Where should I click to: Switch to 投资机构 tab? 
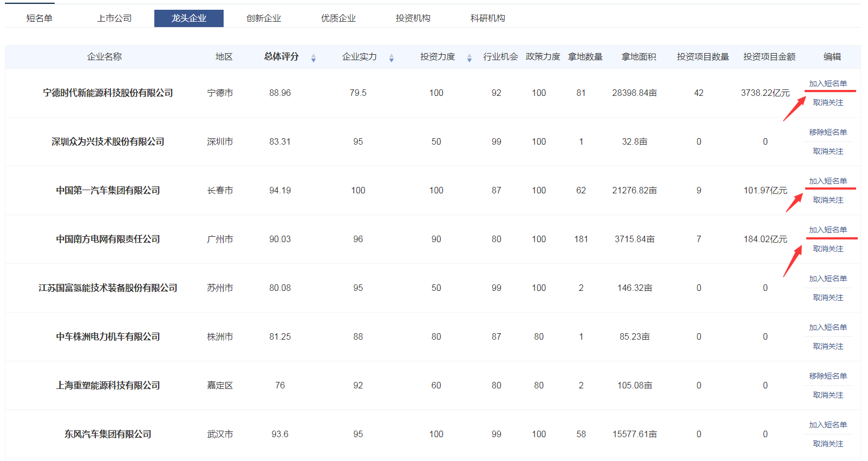pos(413,18)
